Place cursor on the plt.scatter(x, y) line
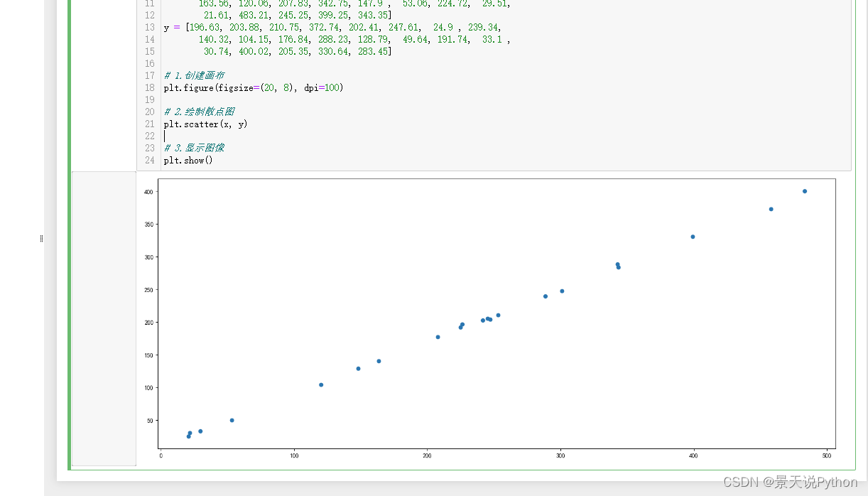868x496 pixels. point(205,124)
